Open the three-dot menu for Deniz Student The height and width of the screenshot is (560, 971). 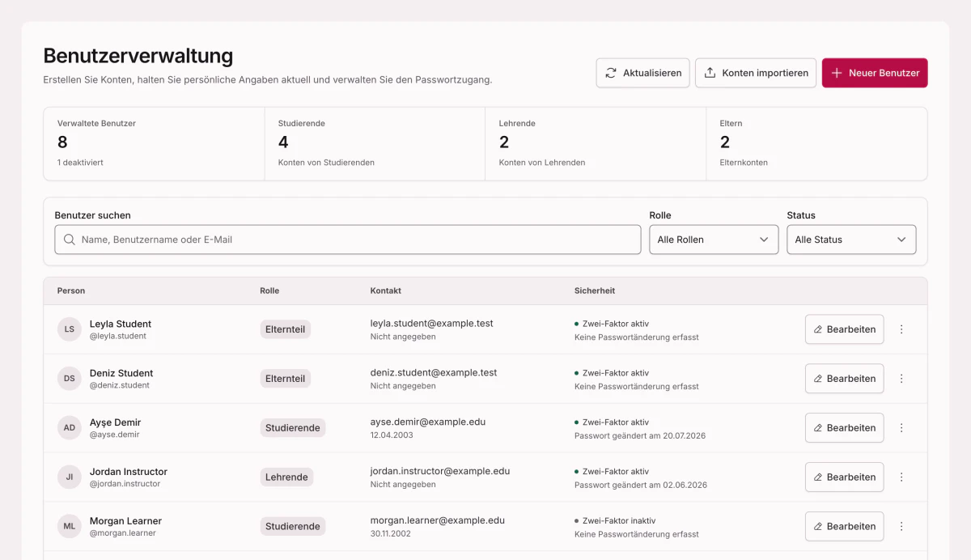click(901, 379)
